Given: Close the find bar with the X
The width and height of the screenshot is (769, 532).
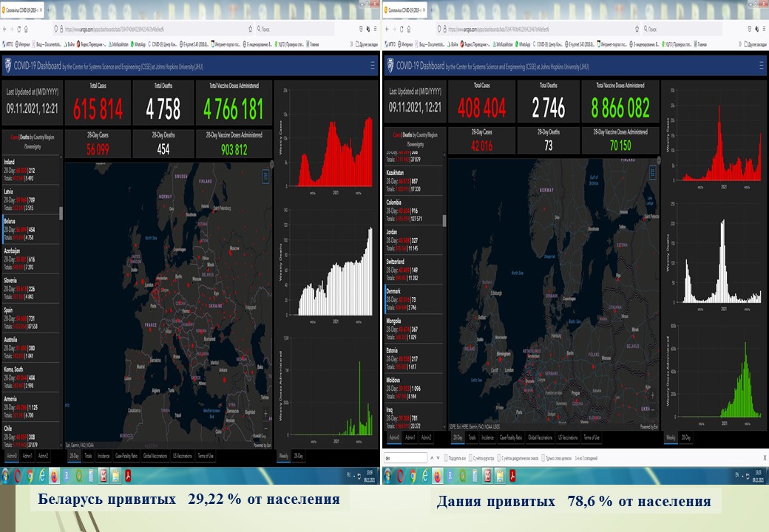Looking at the screenshot, I should [764, 458].
